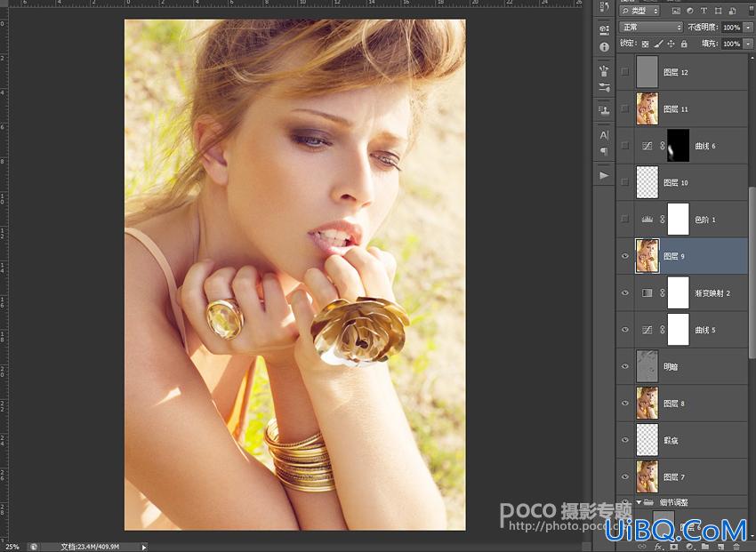This screenshot has height=552, width=756.
Task: Filter layers by shape layer icon
Action: (x=718, y=11)
